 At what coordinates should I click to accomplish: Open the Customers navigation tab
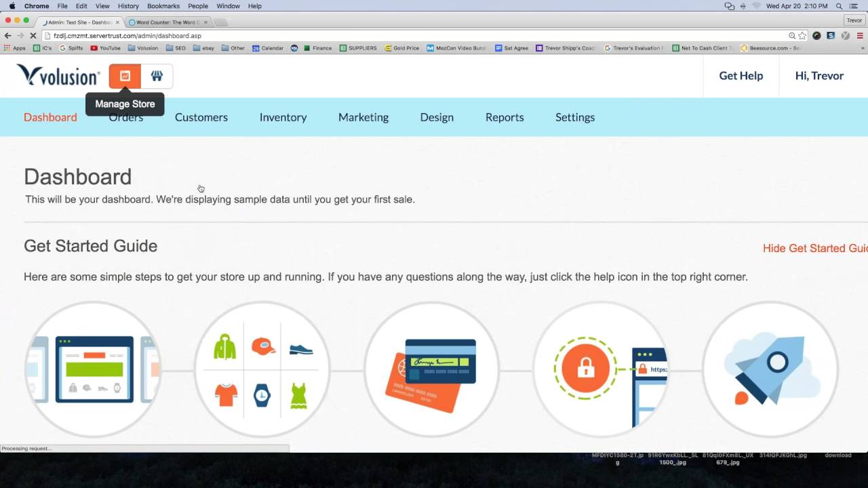[x=201, y=117]
